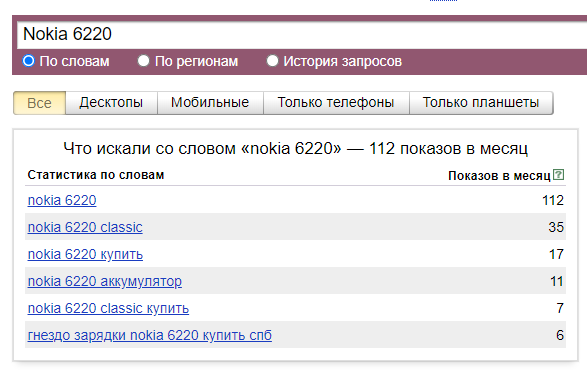The image size is (587, 378).
Task: Click the value 11 for аккумулятор row
Action: click(x=557, y=281)
